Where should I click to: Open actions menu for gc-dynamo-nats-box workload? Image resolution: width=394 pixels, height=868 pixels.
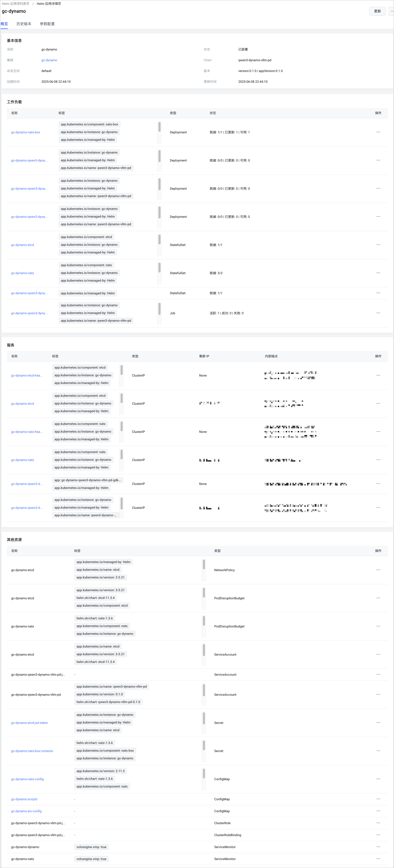click(378, 132)
